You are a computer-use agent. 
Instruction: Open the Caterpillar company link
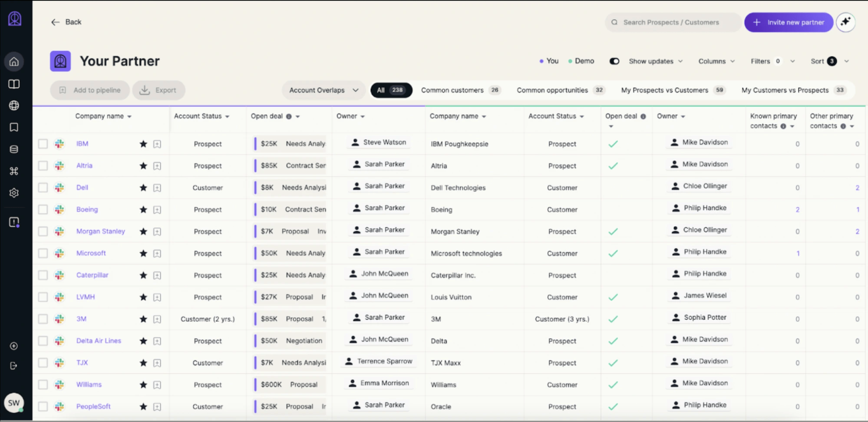click(x=92, y=275)
